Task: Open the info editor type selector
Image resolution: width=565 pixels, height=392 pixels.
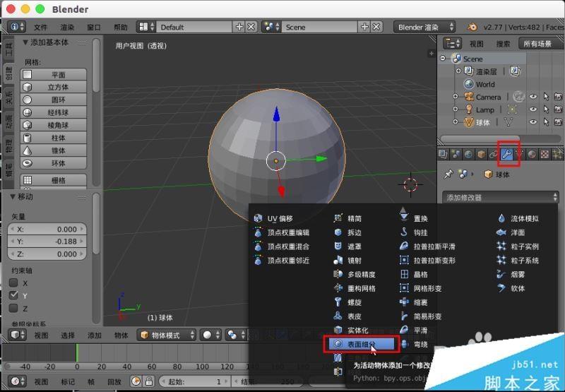Action: [16, 27]
